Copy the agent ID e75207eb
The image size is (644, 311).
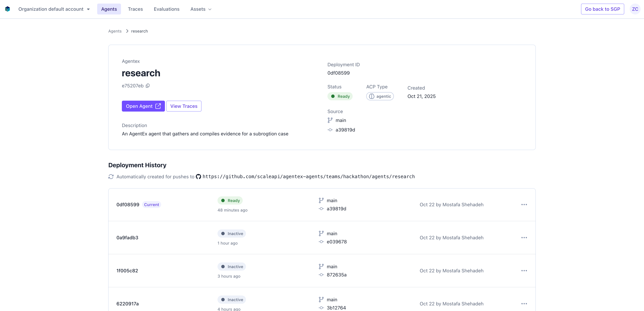[x=148, y=85]
